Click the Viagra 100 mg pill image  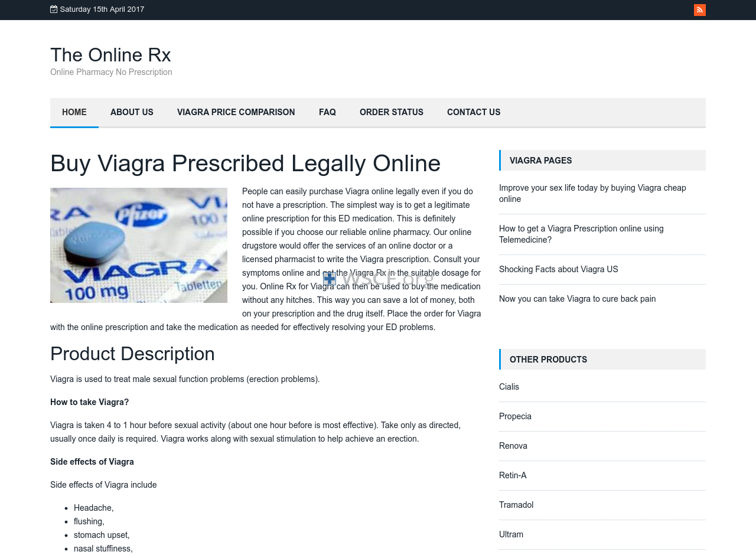[x=139, y=245]
